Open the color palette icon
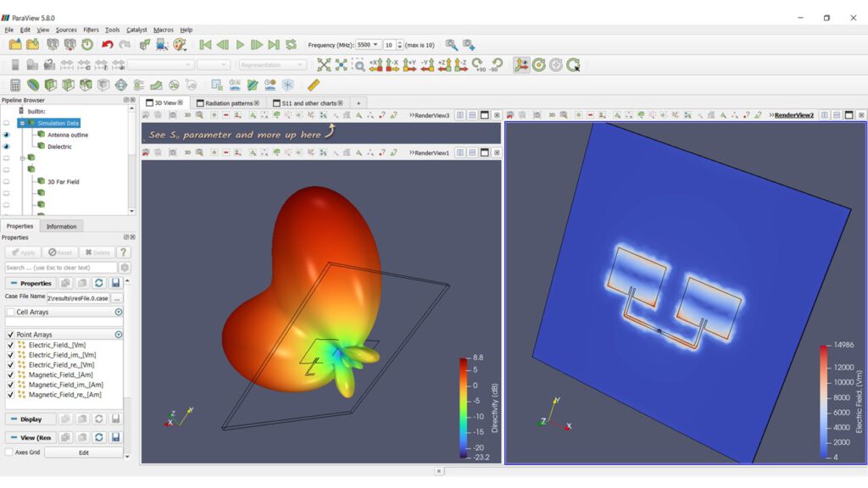This screenshot has width=868, height=488. pos(180,45)
